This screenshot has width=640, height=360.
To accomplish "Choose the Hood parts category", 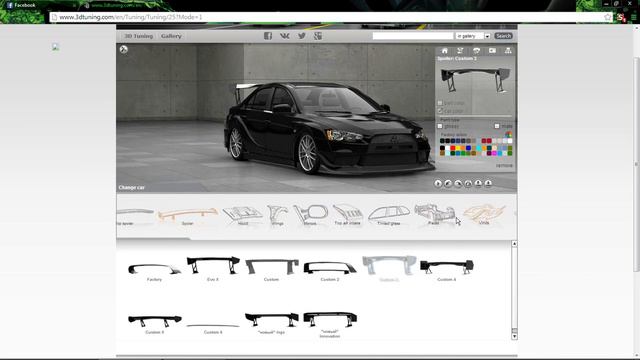I will tap(242, 216).
